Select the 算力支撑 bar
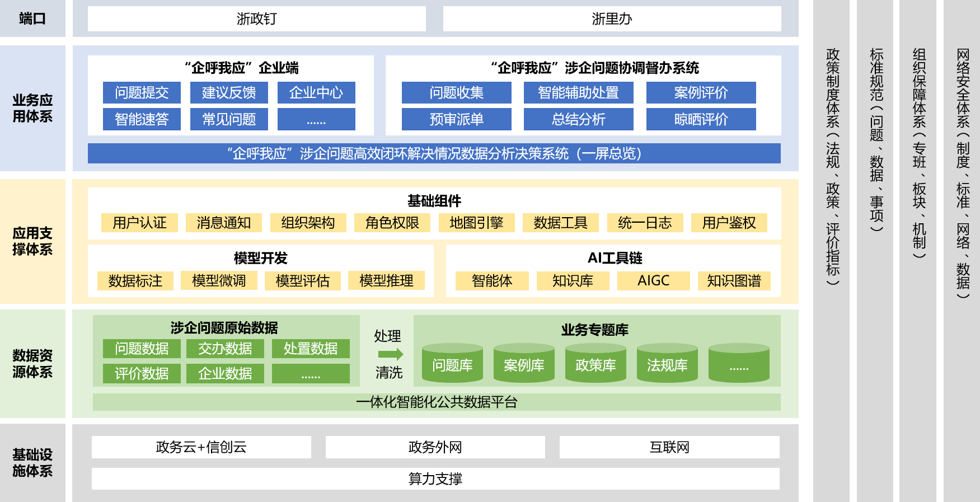 [435, 479]
